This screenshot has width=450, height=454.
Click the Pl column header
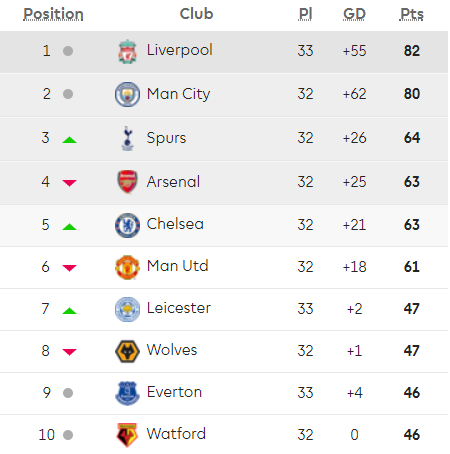(x=305, y=14)
